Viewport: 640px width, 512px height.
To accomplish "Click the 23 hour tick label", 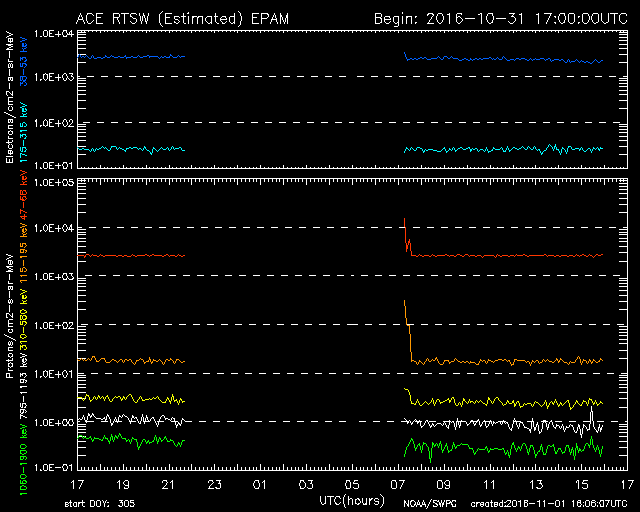I will pyautogui.click(x=213, y=485).
